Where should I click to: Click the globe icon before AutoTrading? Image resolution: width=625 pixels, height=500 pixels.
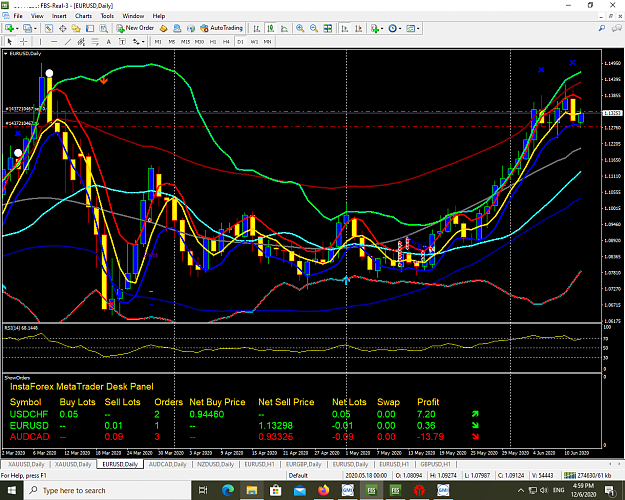click(191, 28)
